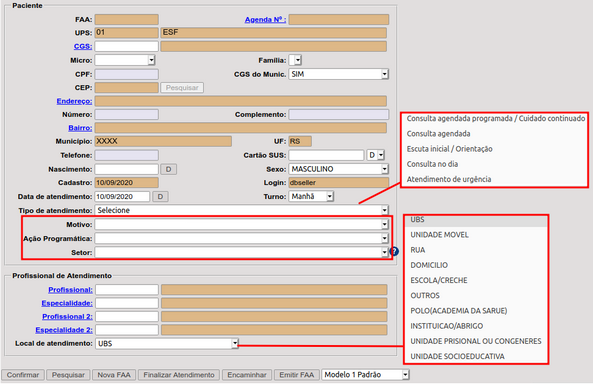Click the bottom Pesquisar button
The image size is (597, 386).
pyautogui.click(x=68, y=375)
